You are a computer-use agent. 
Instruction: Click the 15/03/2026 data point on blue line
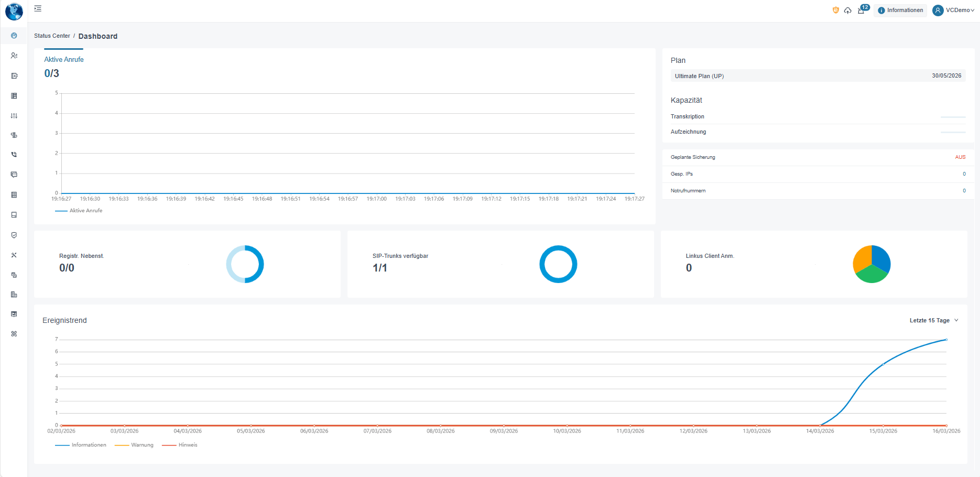(883, 364)
